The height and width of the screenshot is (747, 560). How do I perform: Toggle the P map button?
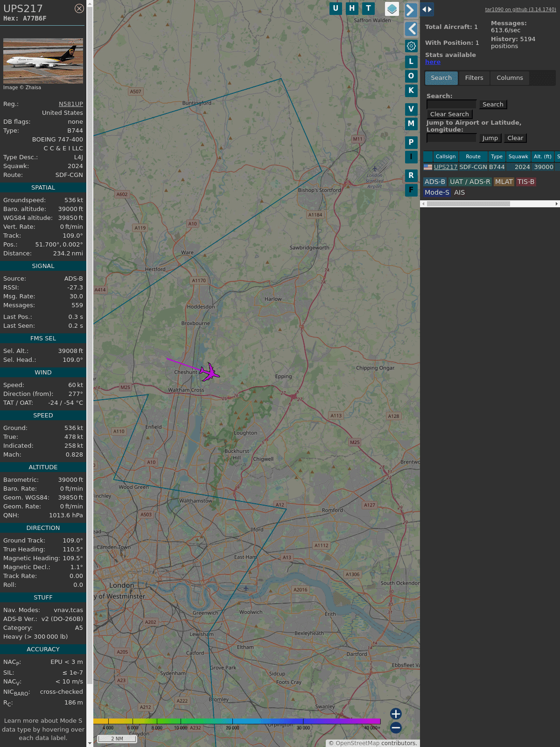(411, 142)
